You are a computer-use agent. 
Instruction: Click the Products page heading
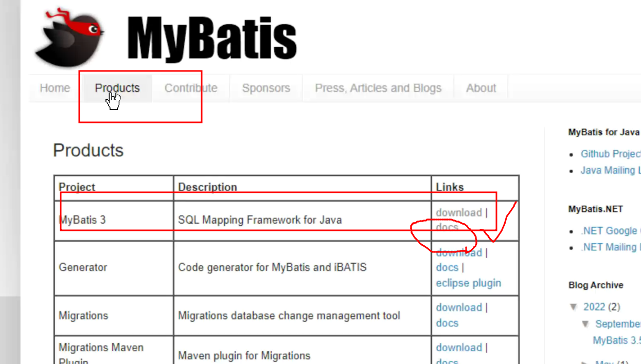pos(88,150)
